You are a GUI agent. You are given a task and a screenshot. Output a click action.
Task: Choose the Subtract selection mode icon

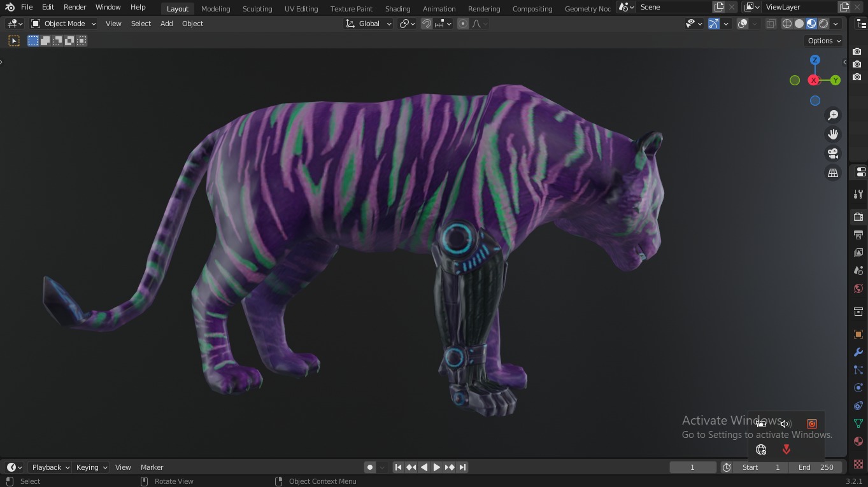click(57, 41)
